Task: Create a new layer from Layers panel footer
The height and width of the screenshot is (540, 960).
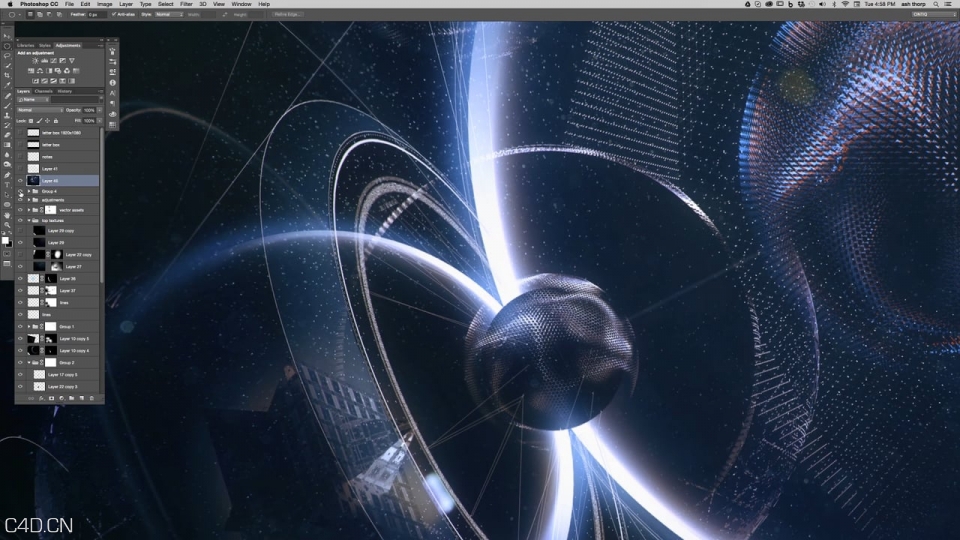Action: [x=80, y=398]
